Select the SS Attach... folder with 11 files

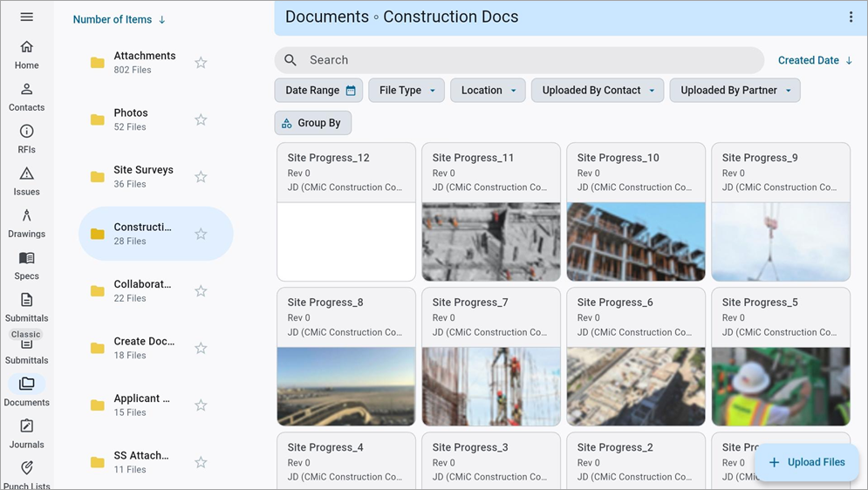(x=155, y=462)
